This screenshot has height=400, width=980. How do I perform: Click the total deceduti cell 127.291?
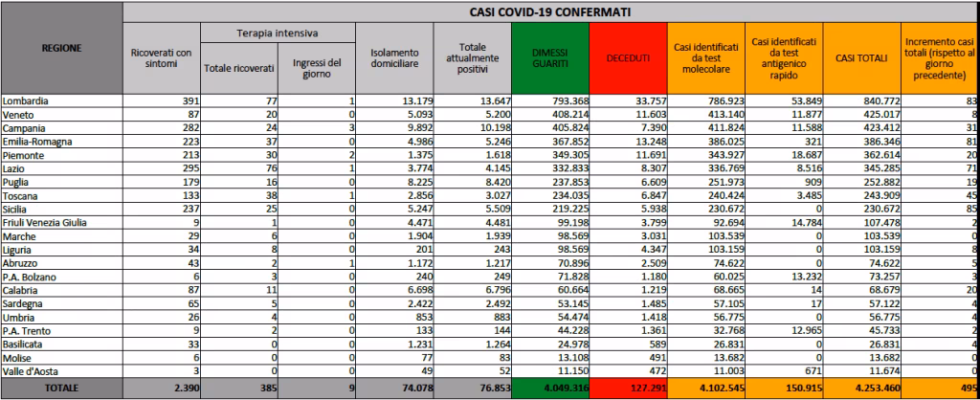click(629, 389)
